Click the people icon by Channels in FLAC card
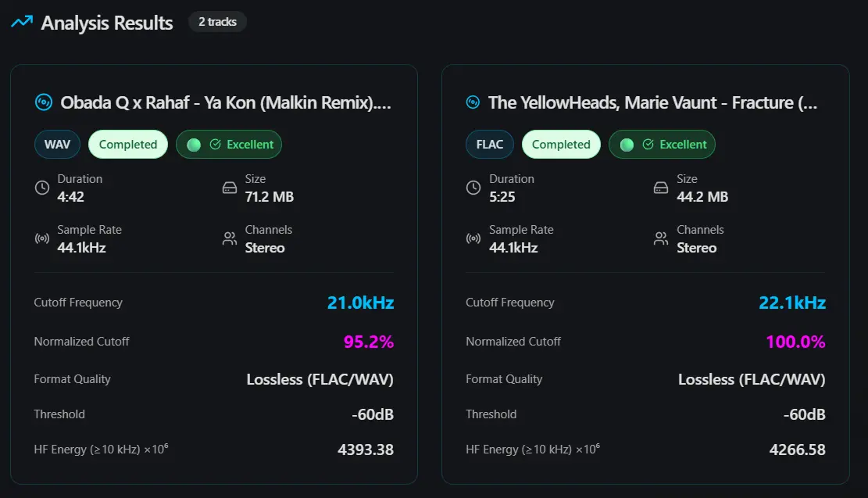Image resolution: width=868 pixels, height=498 pixels. coord(661,238)
